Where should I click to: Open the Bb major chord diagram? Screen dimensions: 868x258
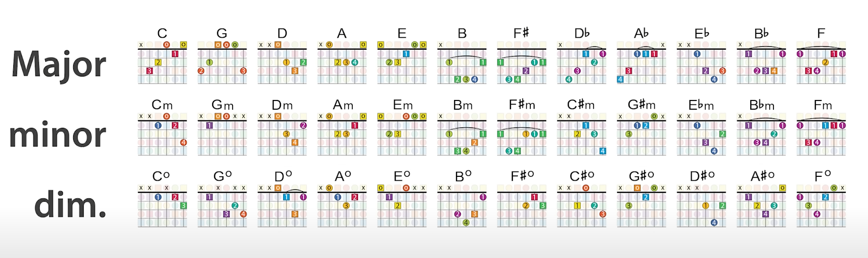(761, 63)
